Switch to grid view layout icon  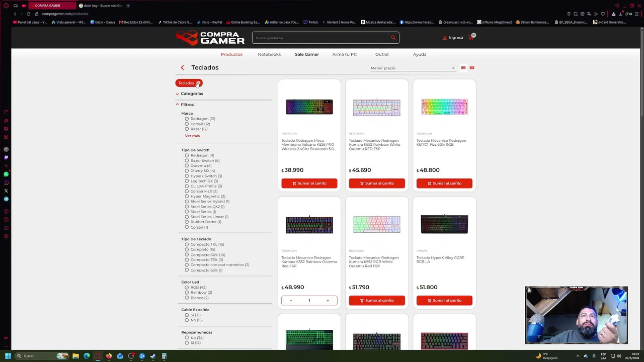click(463, 68)
